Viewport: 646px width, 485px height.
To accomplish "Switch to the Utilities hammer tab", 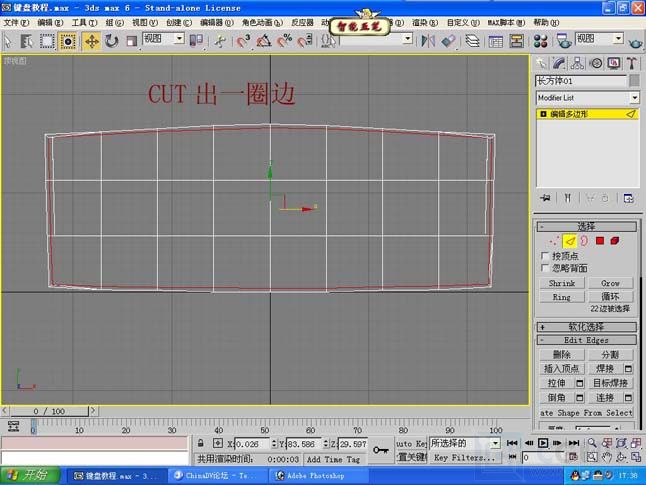I will tap(632, 63).
